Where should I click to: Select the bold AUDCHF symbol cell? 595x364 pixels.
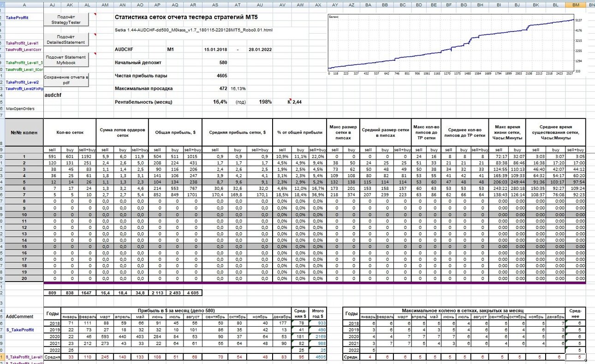pyautogui.click(x=123, y=49)
